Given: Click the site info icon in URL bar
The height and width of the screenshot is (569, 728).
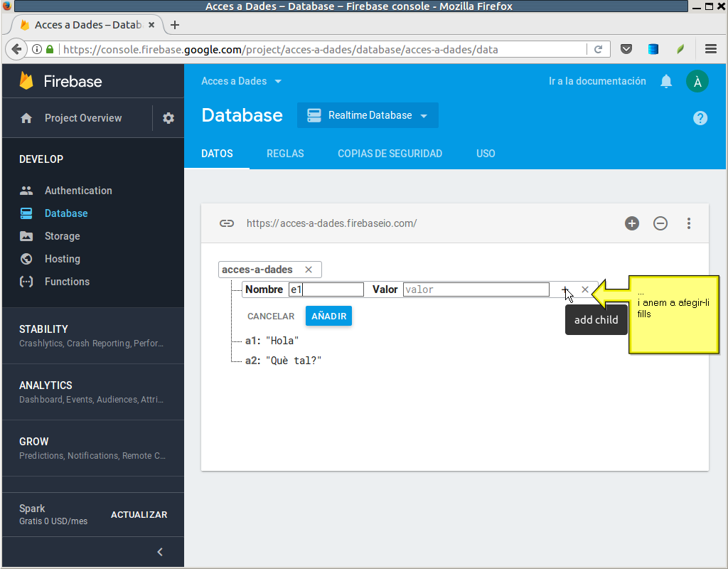Looking at the screenshot, I should [x=37, y=49].
